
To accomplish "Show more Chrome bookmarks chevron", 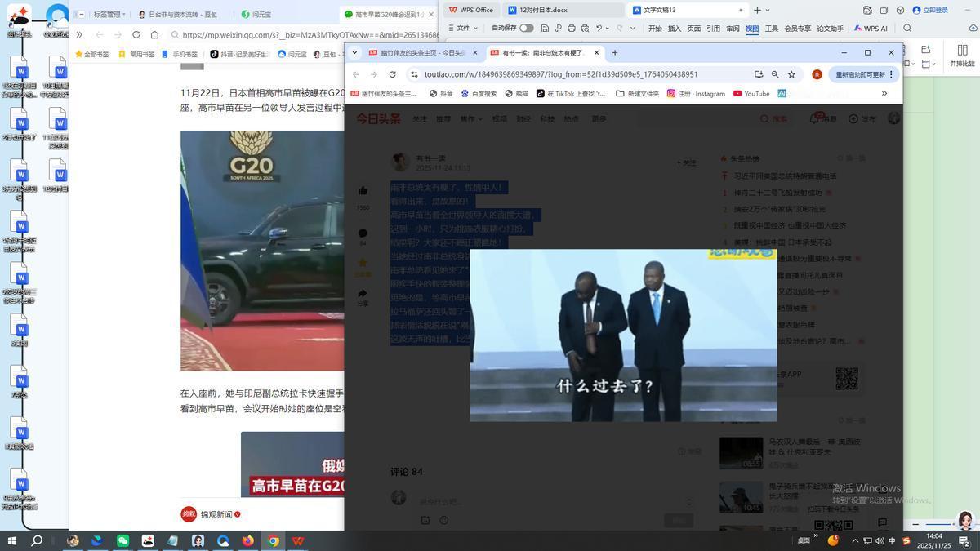I will (x=884, y=94).
